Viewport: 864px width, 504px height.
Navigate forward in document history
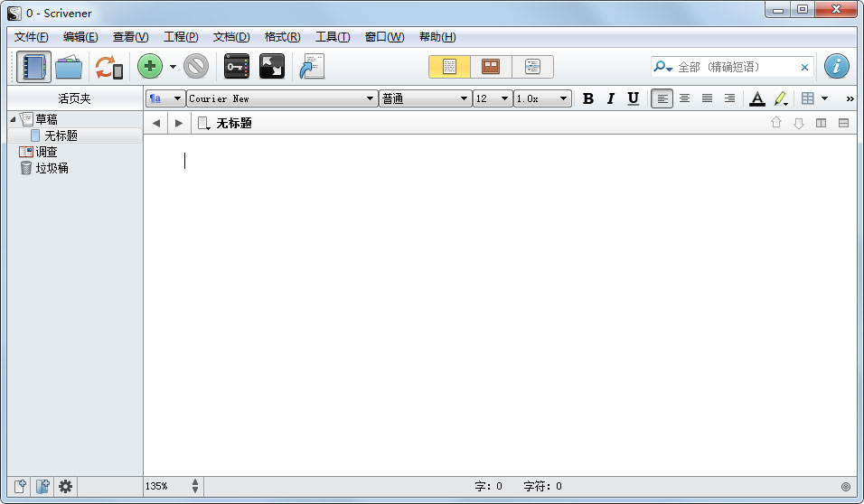[x=179, y=124]
